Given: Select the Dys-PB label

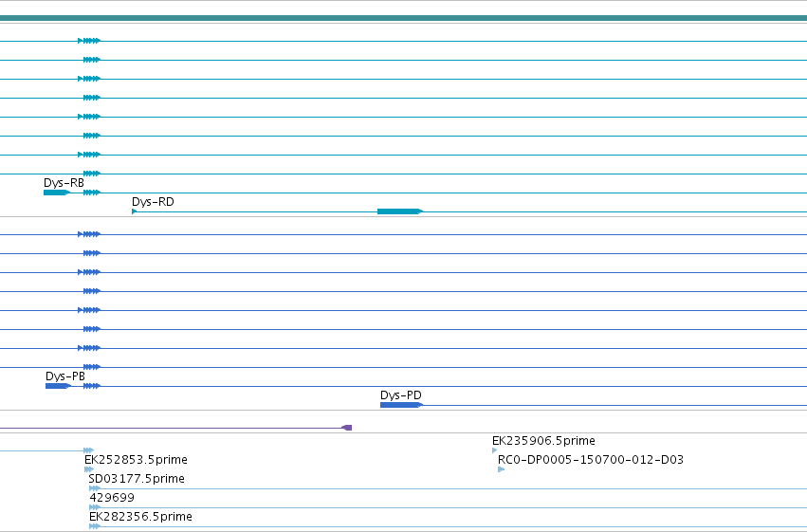Looking at the screenshot, I should pos(65,376).
